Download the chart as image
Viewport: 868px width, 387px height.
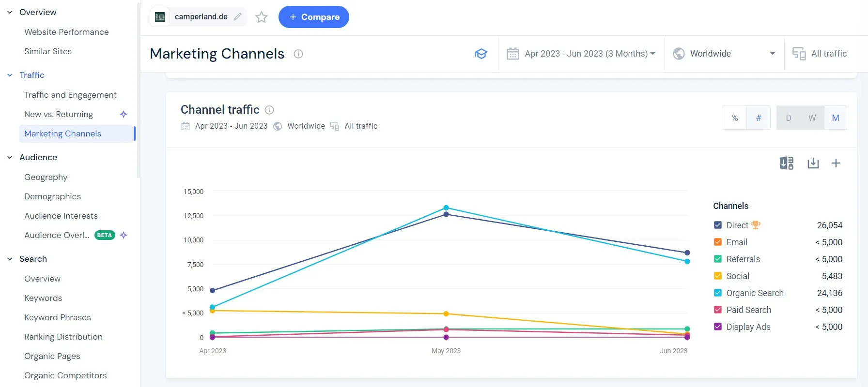click(x=813, y=164)
